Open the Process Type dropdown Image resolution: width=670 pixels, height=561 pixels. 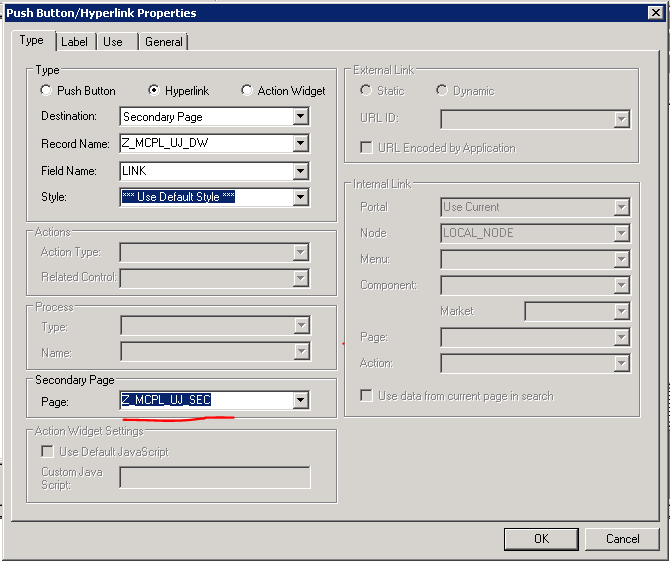301,326
